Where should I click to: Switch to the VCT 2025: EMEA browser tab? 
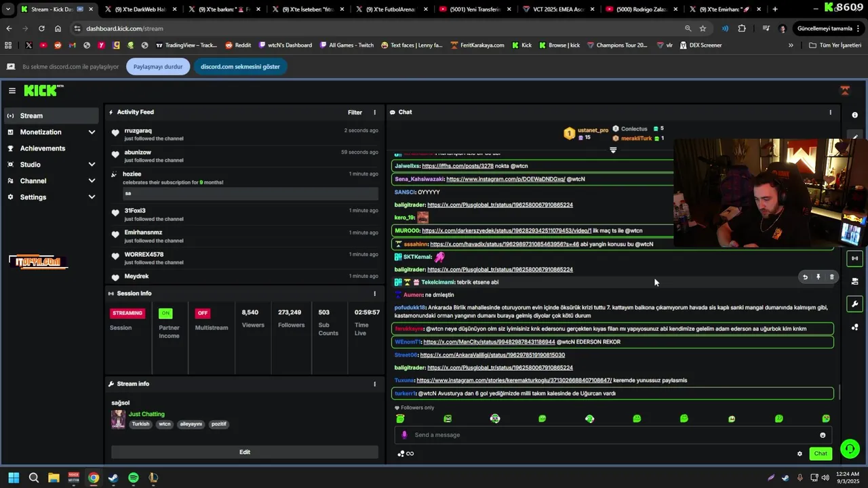coord(559,9)
